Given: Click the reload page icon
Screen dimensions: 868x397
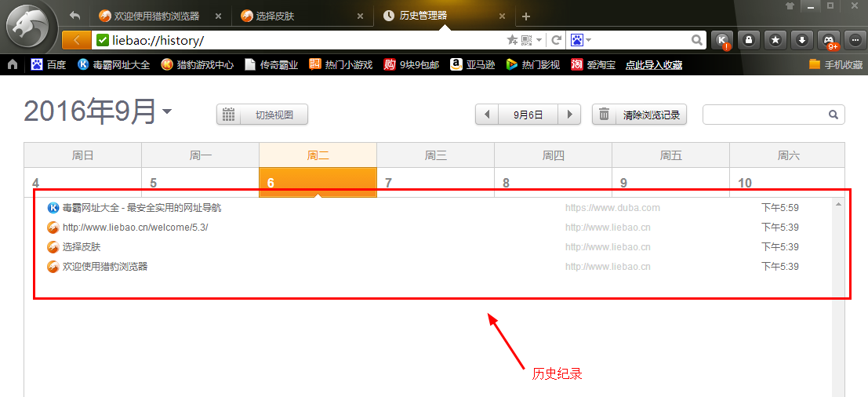Looking at the screenshot, I should (x=556, y=40).
